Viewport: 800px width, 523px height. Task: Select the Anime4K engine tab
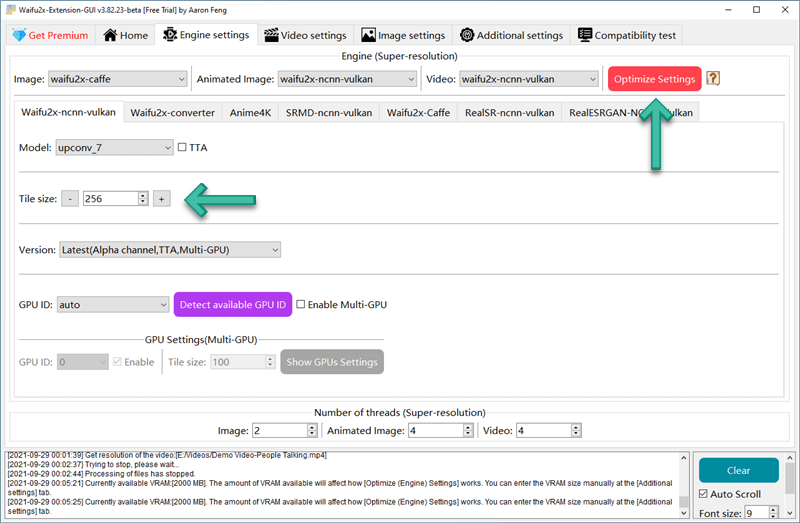tap(250, 113)
